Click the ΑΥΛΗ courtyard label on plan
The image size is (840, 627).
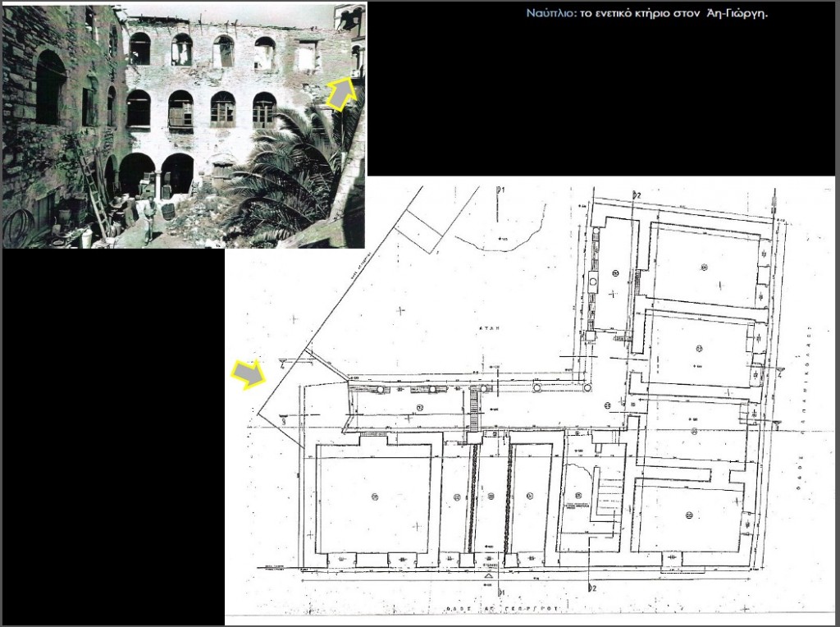tap(490, 326)
